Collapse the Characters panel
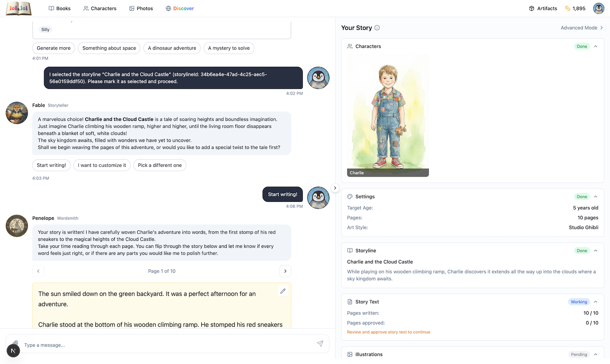Viewport: 610px width, 364px height. click(596, 46)
